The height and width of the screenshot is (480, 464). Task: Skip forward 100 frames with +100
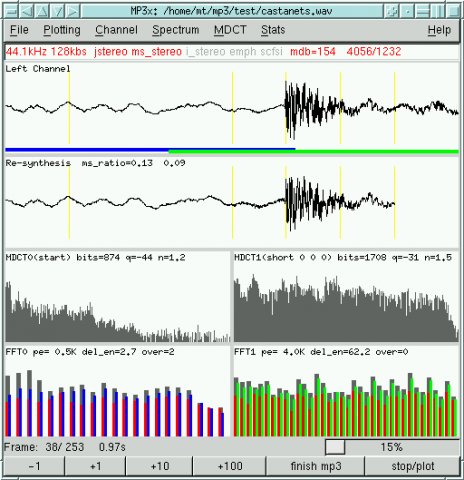[230, 466]
